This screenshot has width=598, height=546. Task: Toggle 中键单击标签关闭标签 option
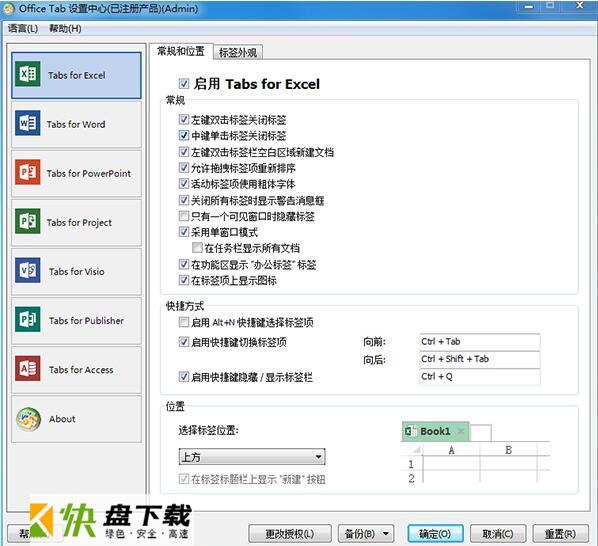[x=183, y=135]
